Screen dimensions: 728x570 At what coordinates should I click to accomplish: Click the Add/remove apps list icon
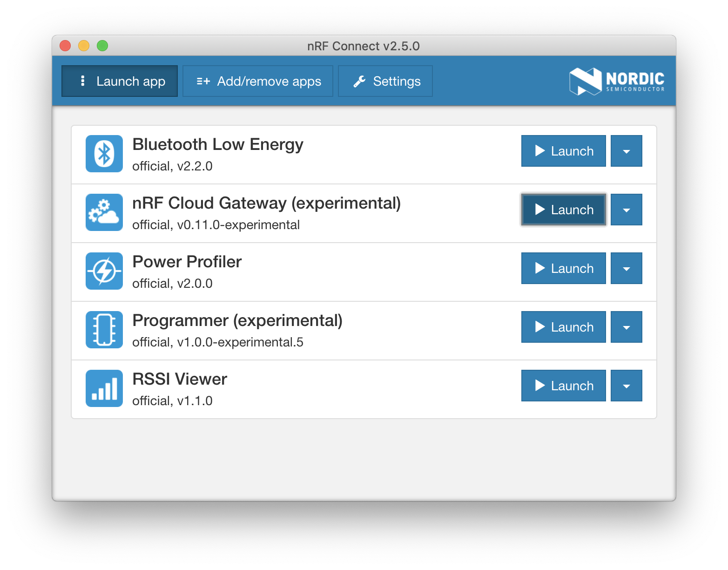pos(202,81)
